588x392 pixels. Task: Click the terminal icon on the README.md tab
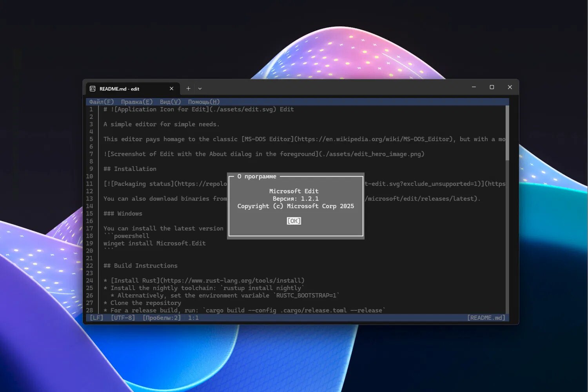(93, 89)
